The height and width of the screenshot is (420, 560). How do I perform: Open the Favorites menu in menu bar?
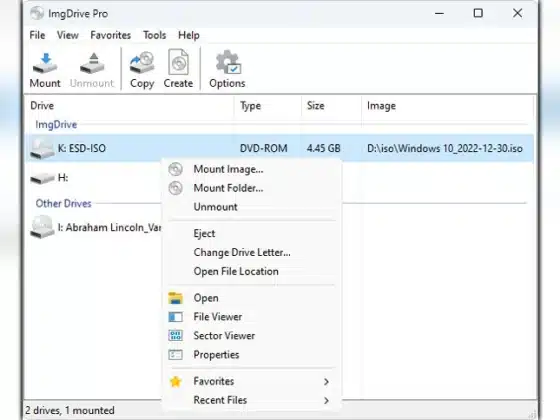tap(110, 35)
